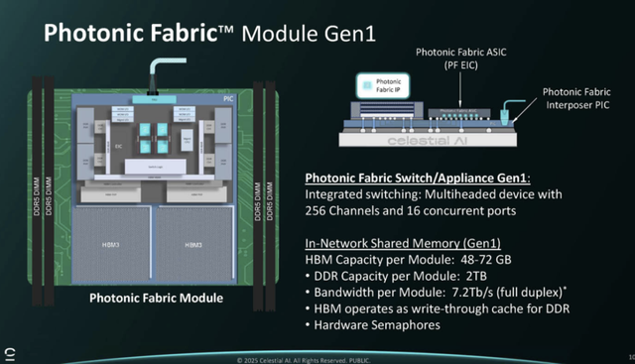The image size is (635, 364).
Task: Select the Hardware Semaphores bullet
Action: tap(373, 325)
